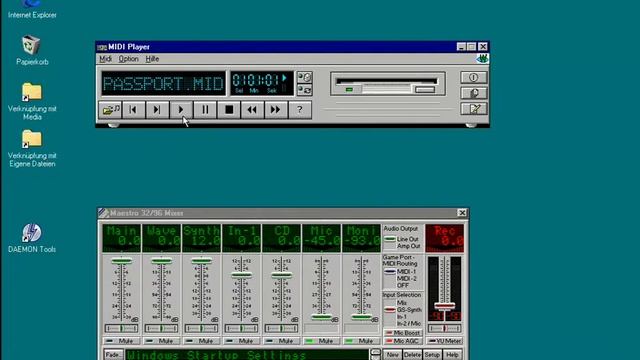Skip to next track in MIDI Player
This screenshot has width=640, height=360.
click(x=157, y=110)
